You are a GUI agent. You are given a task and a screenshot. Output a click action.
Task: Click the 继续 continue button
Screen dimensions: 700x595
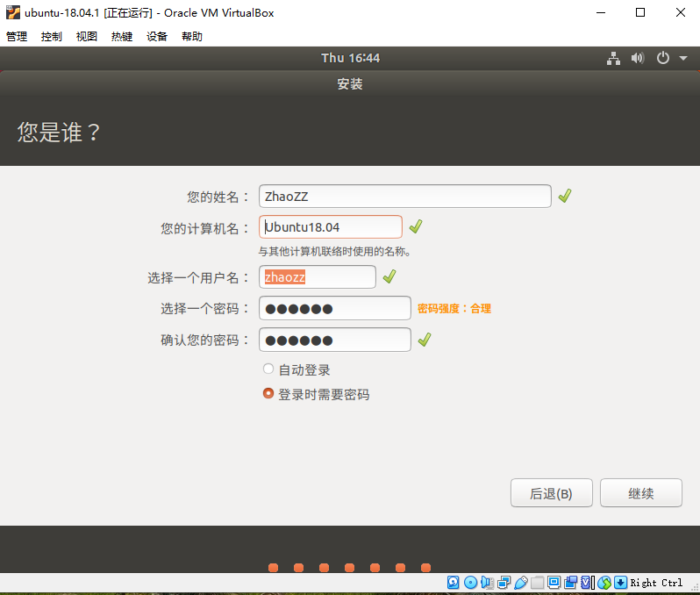(640, 493)
